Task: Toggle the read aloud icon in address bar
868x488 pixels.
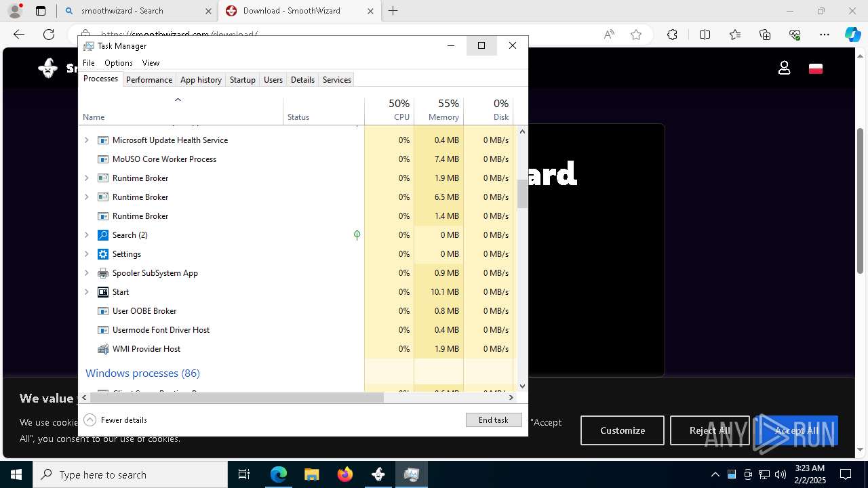Action: pos(609,35)
